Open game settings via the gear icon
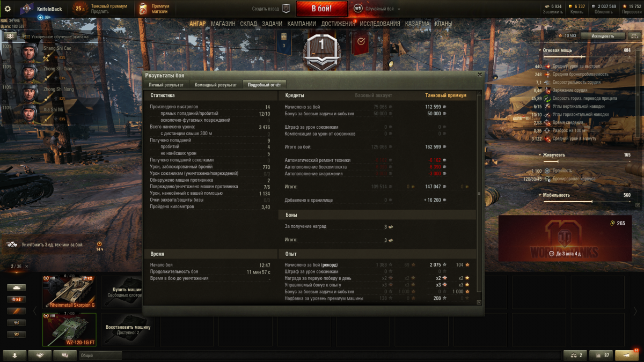The image size is (644, 362). [8, 9]
